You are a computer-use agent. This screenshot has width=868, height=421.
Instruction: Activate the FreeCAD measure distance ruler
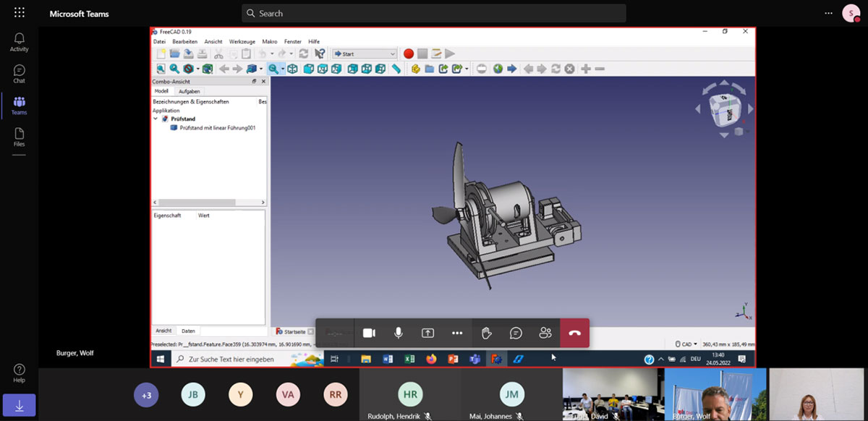pyautogui.click(x=396, y=69)
